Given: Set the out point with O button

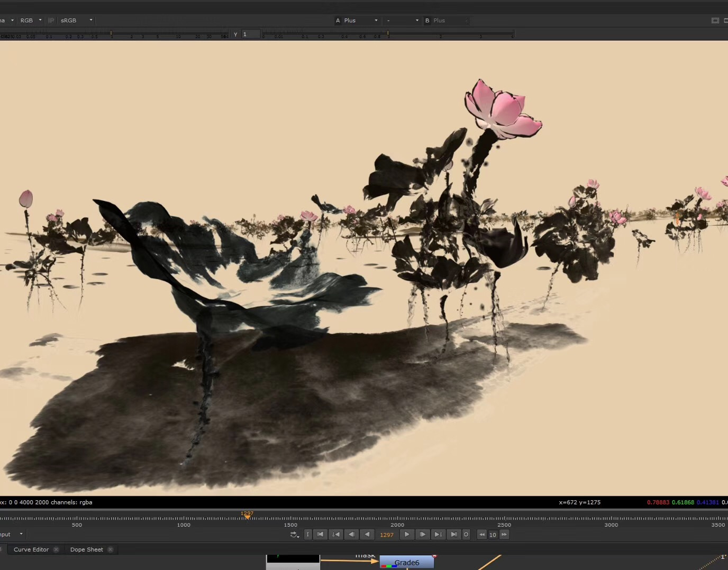Looking at the screenshot, I should (x=466, y=535).
